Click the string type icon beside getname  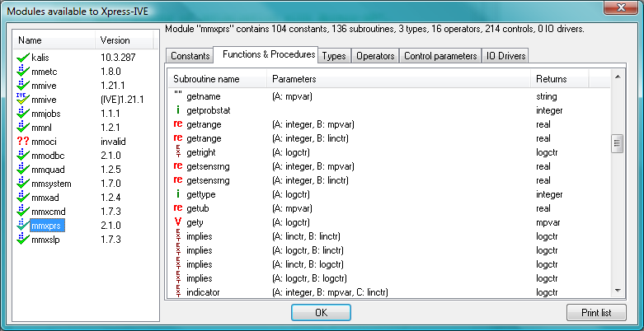(177, 96)
